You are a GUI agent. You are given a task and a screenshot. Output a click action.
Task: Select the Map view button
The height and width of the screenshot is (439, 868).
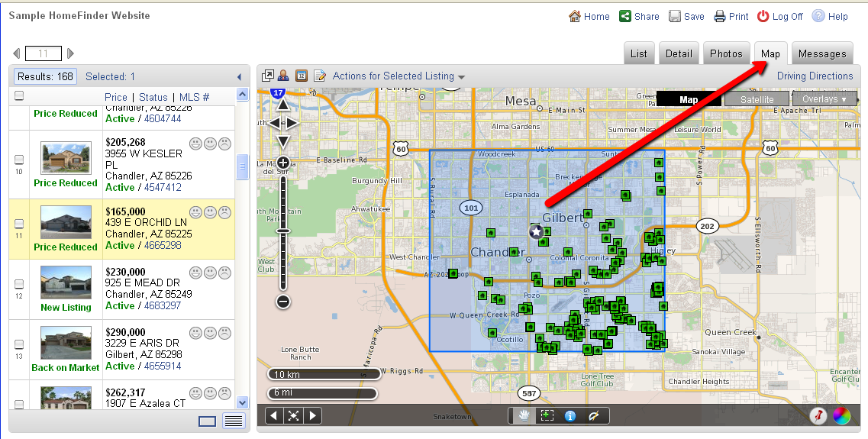pyautogui.click(x=689, y=100)
